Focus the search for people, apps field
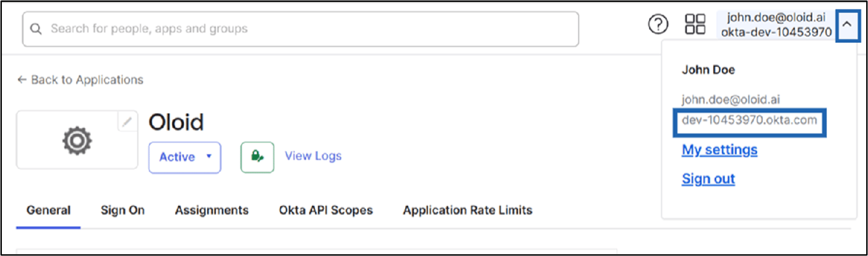Screen dimensions: 868x256 pyautogui.click(x=301, y=29)
